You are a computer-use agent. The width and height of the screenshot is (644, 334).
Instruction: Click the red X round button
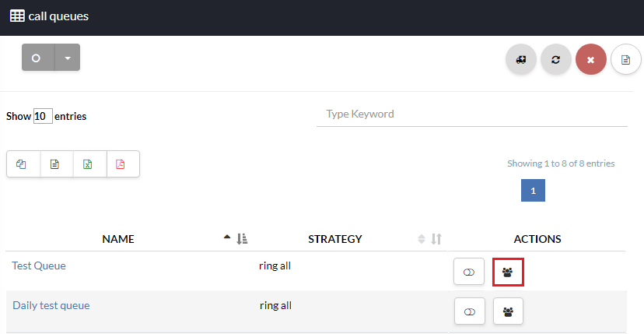[591, 59]
